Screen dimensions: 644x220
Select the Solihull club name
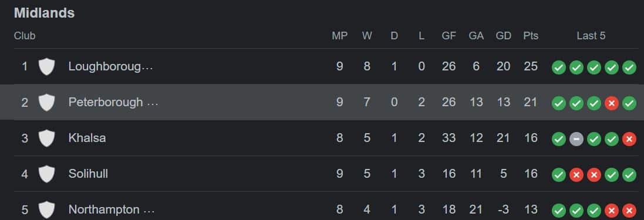pos(88,174)
